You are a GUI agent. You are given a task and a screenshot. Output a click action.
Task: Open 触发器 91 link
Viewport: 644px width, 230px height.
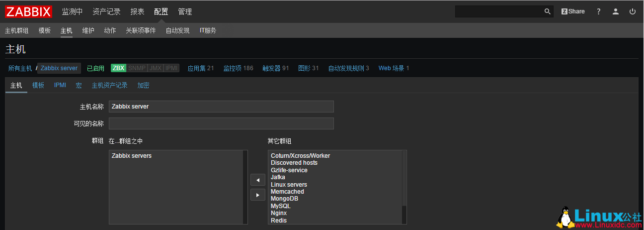point(276,68)
